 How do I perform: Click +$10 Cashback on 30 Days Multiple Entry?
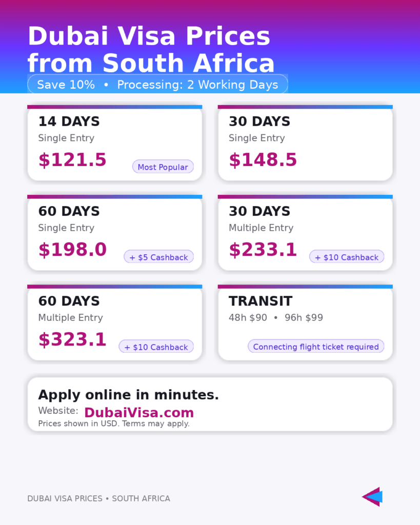(347, 257)
